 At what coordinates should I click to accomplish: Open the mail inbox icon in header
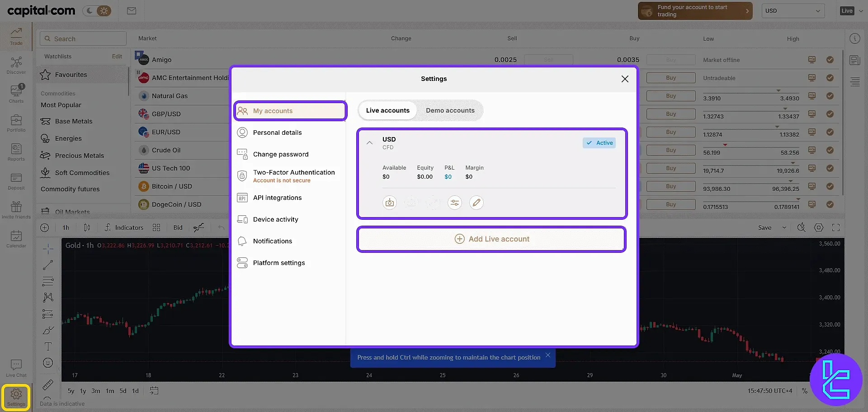pos(132,11)
